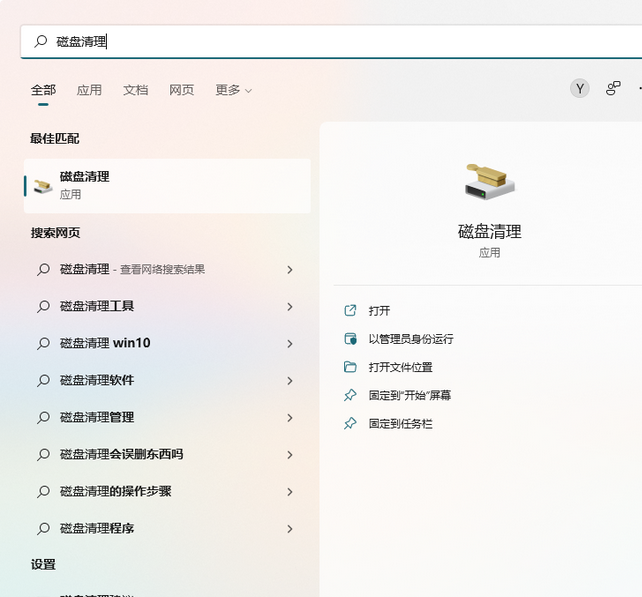Select 磁盘清理 - 查看网络搜索结果 suggestion
Viewport: 642px width, 597px height.
tap(167, 269)
